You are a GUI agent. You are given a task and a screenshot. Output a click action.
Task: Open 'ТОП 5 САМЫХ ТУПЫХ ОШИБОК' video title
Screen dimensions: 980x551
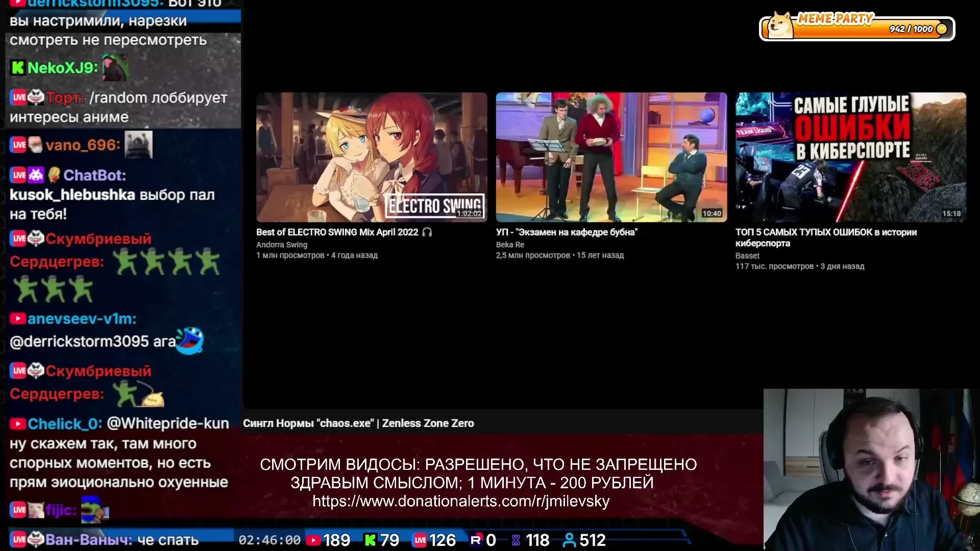click(826, 238)
